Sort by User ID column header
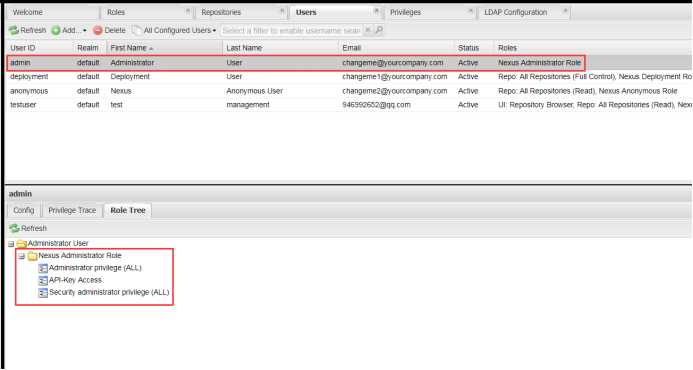 39,48
